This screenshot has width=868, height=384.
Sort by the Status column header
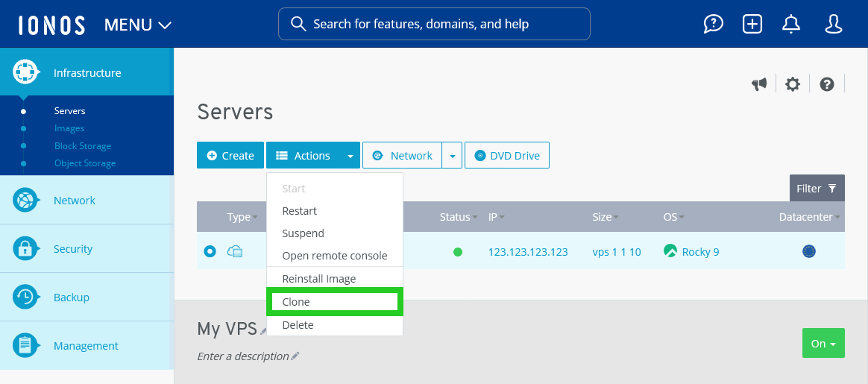[459, 217]
